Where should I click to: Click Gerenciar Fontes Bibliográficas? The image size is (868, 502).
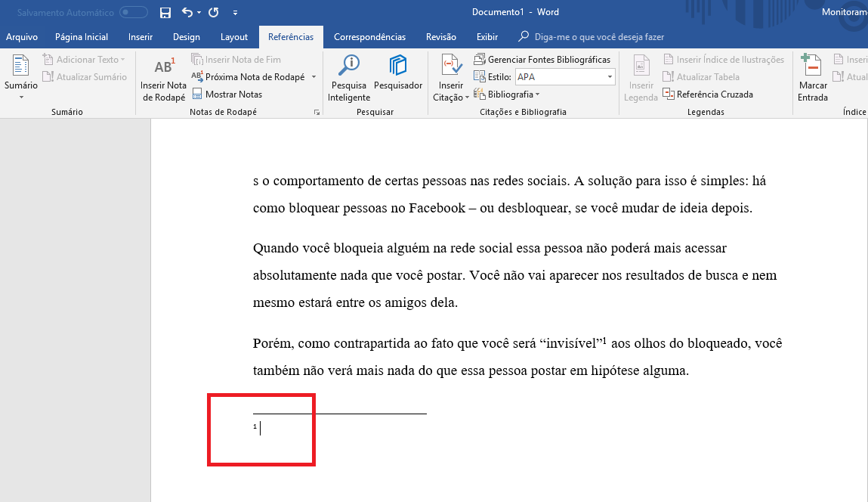[x=542, y=59]
